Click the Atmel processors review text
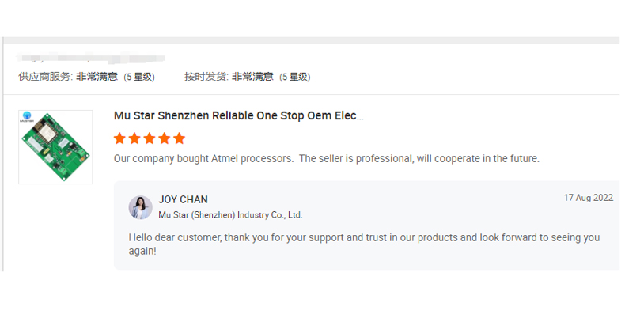The width and height of the screenshot is (644, 333). 327,158
